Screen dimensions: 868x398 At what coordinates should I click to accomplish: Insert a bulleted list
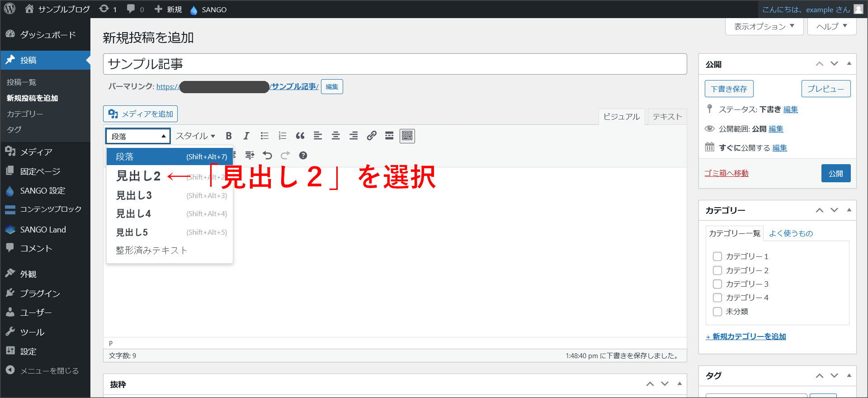coord(264,136)
